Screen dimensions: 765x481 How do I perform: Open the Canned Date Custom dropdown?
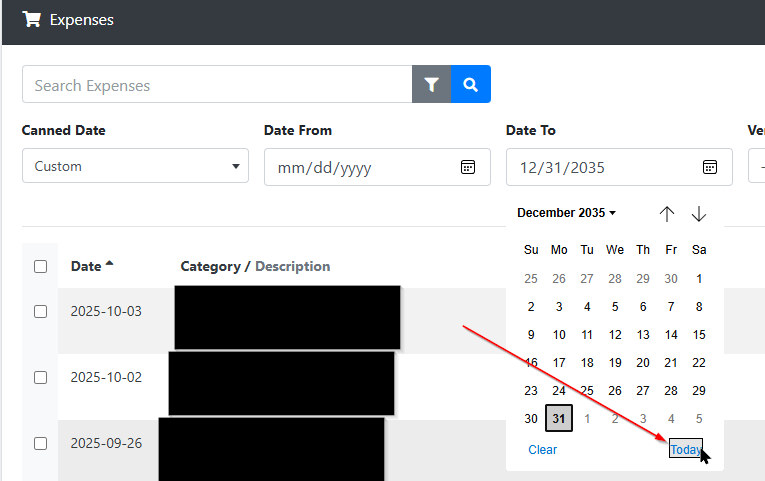(135, 167)
